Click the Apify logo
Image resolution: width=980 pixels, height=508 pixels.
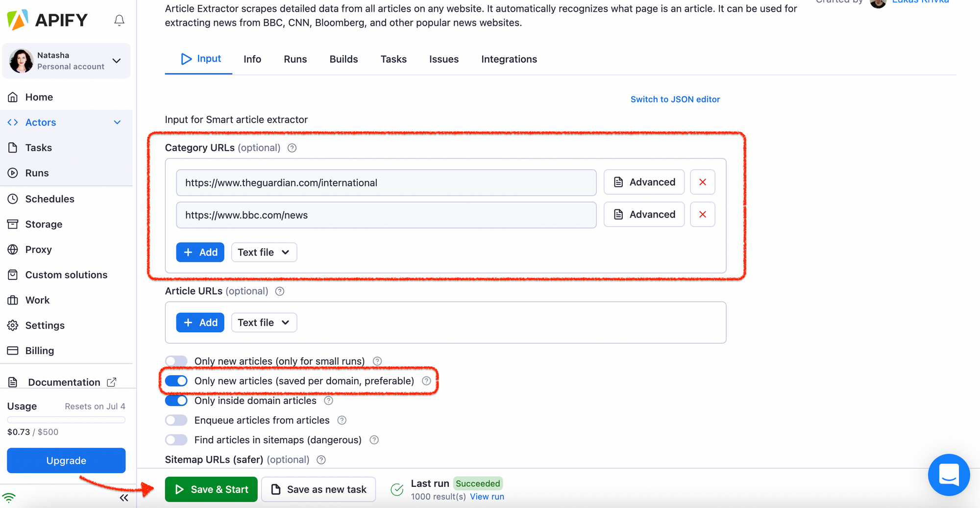(47, 20)
